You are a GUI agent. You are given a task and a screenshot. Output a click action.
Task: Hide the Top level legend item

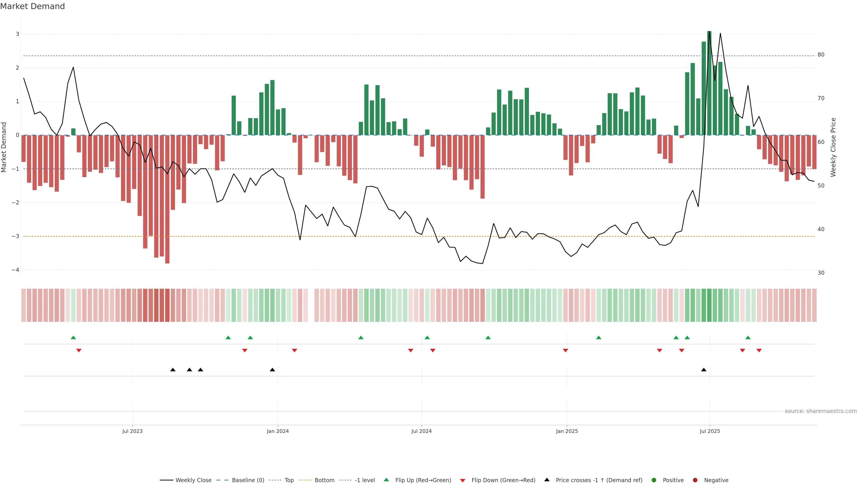289,480
